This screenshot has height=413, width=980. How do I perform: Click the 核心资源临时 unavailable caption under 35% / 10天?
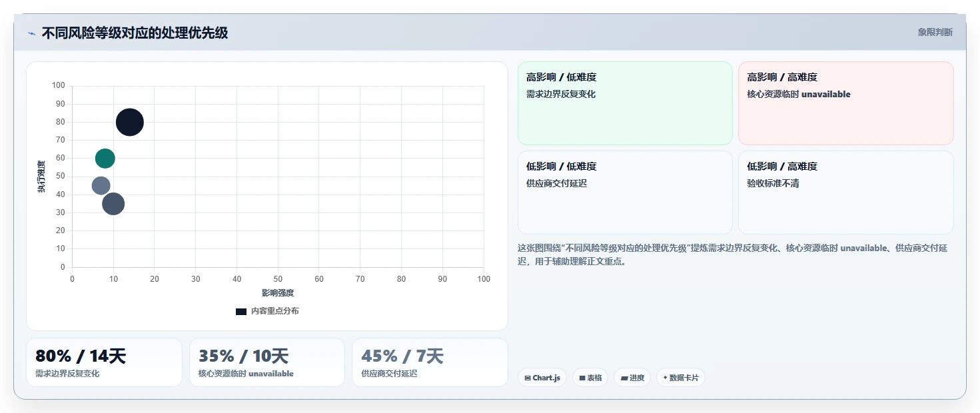tap(246, 374)
